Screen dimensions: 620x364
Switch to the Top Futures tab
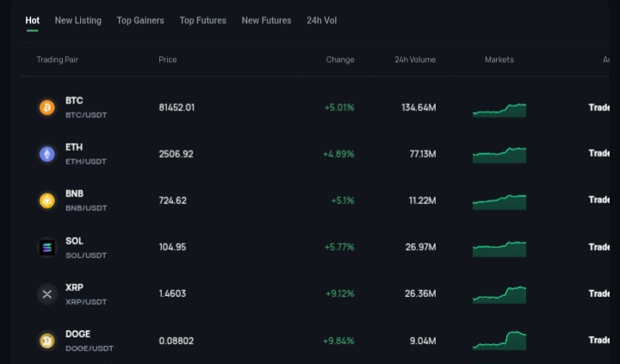coord(203,21)
